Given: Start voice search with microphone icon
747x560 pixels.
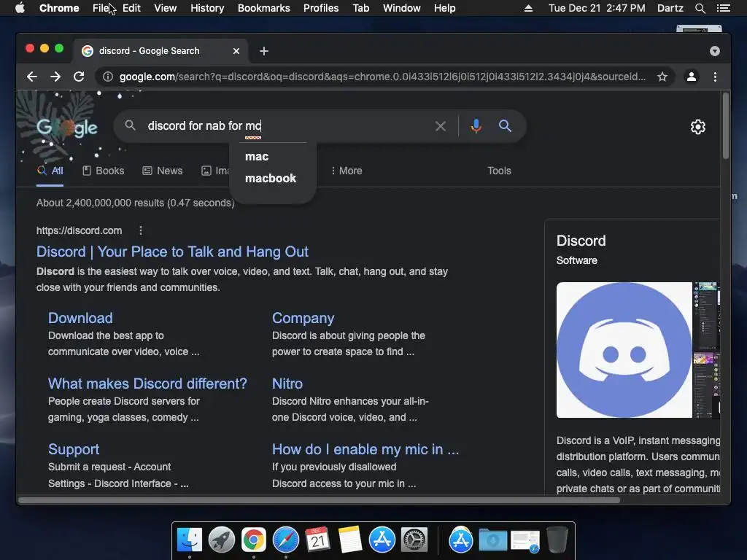Looking at the screenshot, I should 476,126.
